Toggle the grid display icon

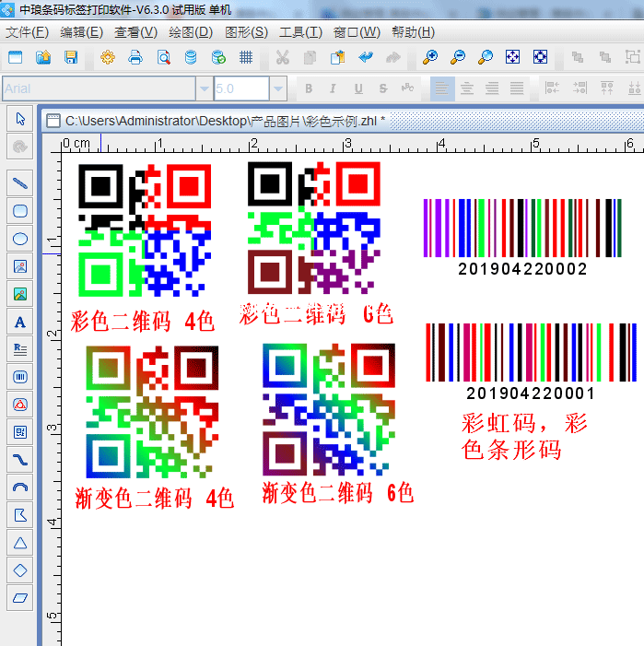click(246, 57)
